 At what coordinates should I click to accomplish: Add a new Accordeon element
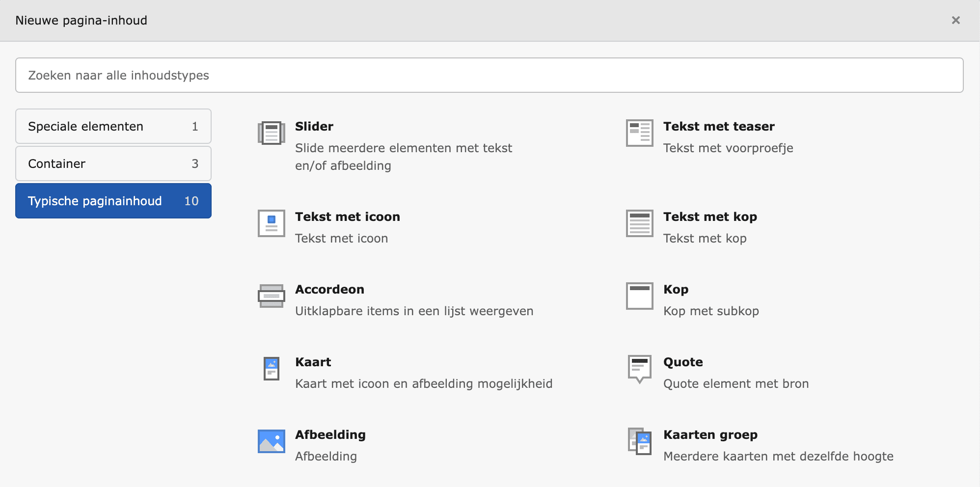(330, 289)
